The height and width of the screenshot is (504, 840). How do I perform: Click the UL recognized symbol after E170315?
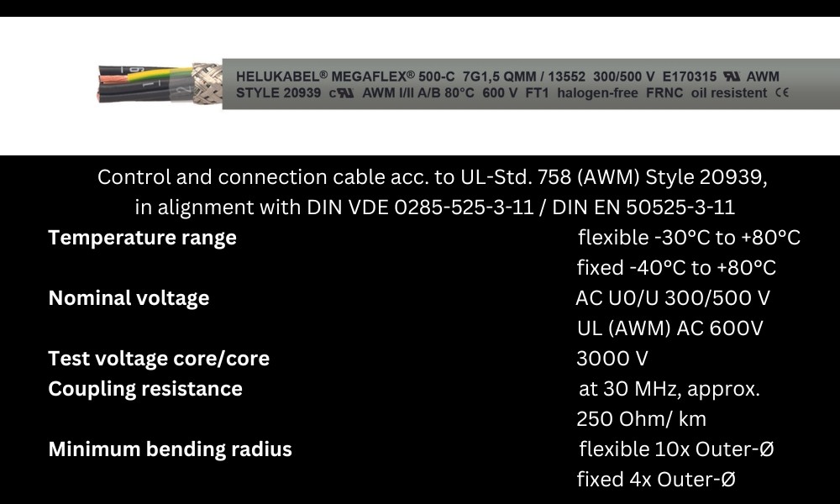(x=732, y=76)
